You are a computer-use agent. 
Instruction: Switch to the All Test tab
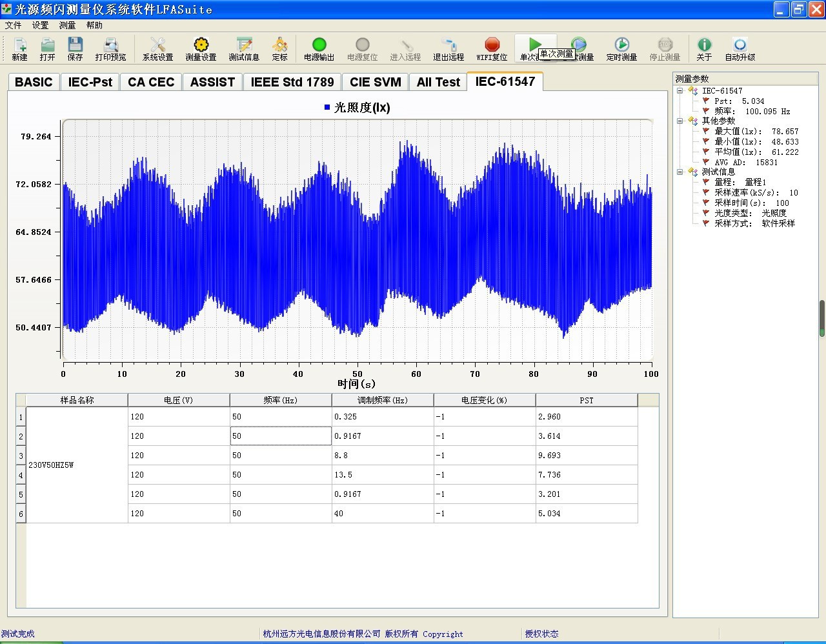click(438, 82)
